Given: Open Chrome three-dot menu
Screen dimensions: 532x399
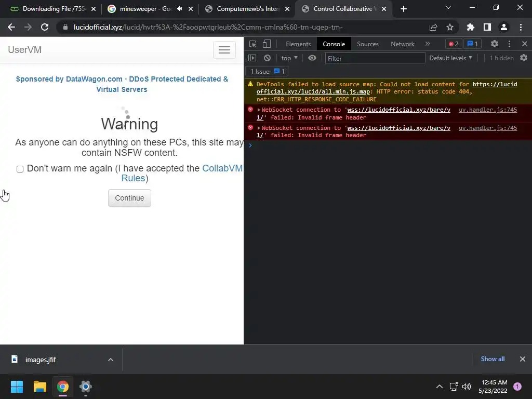Looking at the screenshot, I should pyautogui.click(x=521, y=27).
